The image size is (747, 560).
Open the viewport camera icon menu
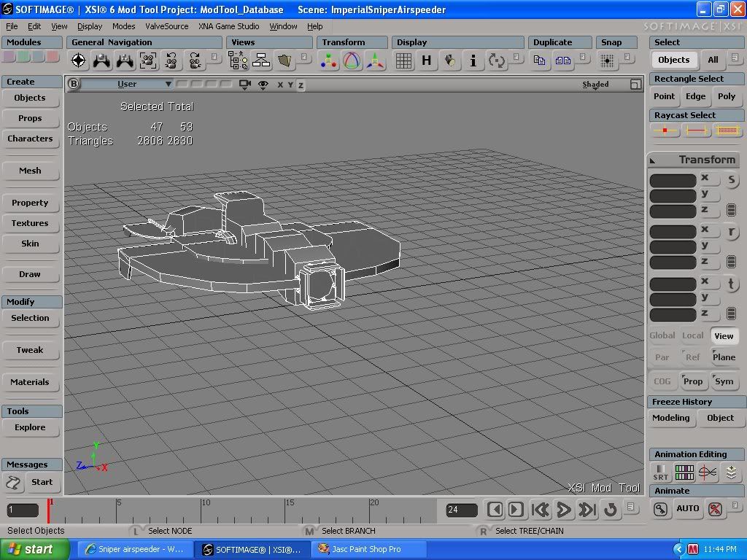[x=245, y=85]
